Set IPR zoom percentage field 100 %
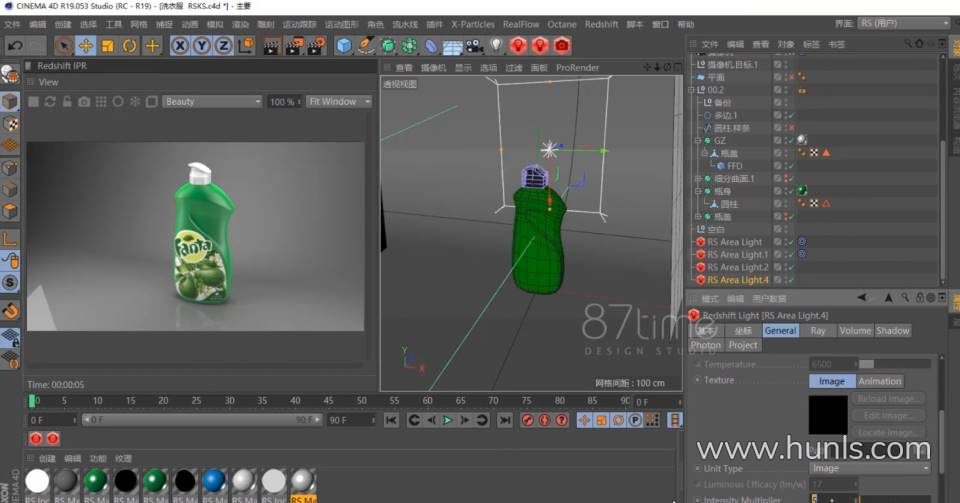Viewport: 960px width, 503px height. coord(284,102)
